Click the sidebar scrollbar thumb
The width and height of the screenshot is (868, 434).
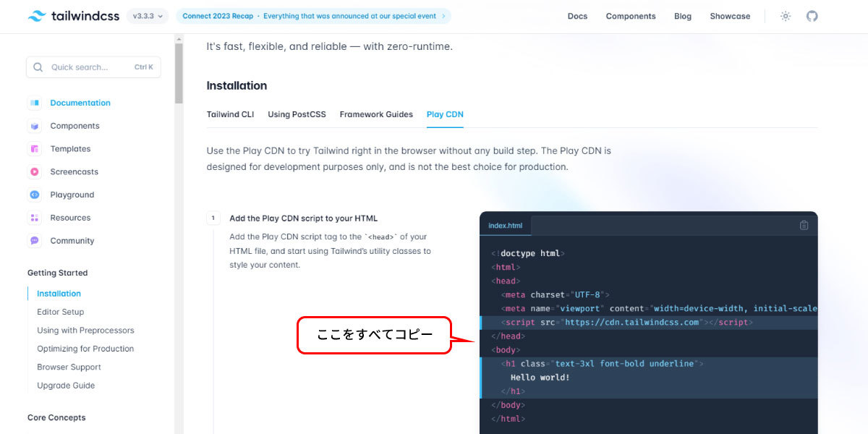pos(179,73)
